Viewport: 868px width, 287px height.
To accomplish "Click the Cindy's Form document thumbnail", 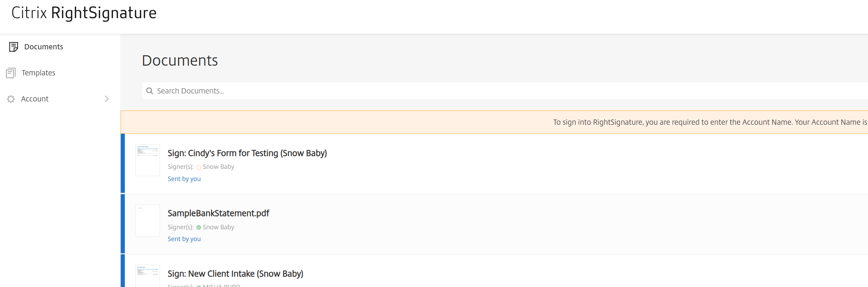I will [x=147, y=160].
